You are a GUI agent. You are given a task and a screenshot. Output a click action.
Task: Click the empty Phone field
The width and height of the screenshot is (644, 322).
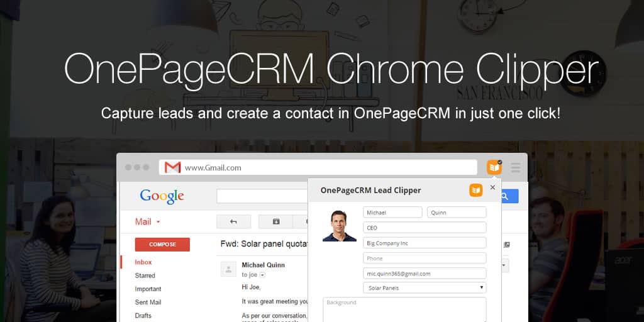425,258
